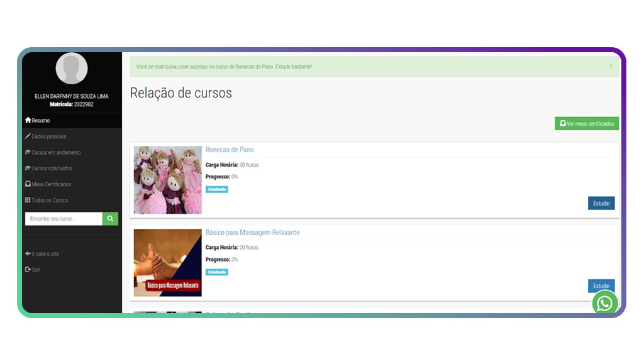Viewport: 644px width, 337px height.
Task: Click the Relação de cursos heading
Action: pyautogui.click(x=181, y=93)
